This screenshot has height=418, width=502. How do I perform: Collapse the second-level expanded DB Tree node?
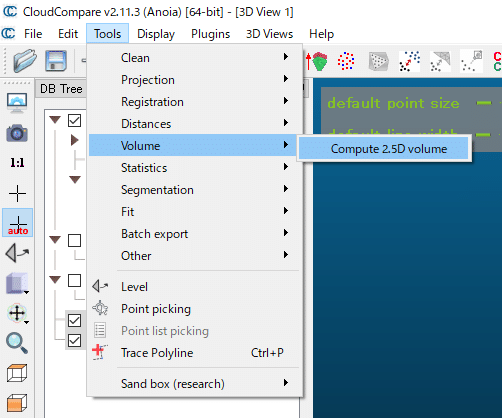[75, 180]
